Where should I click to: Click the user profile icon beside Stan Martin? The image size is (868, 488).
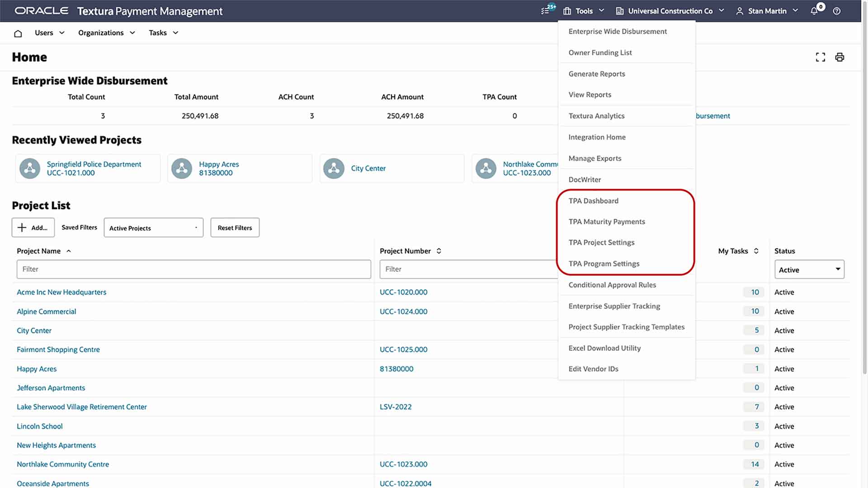point(740,11)
